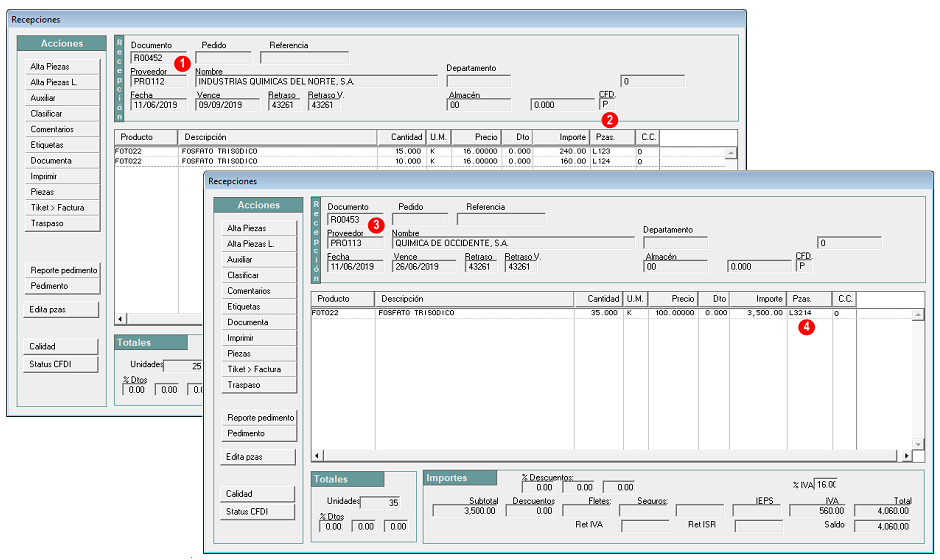
Task: Click the empty Pedido field in front window
Action: click(x=420, y=220)
